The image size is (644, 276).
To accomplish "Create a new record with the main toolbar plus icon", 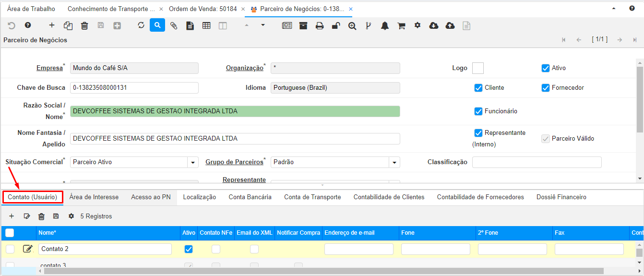I will pyautogui.click(x=52, y=25).
